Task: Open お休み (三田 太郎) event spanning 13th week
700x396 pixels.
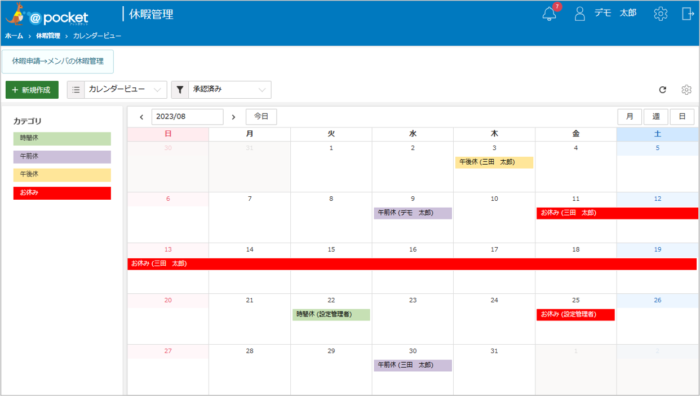Action: [412, 264]
